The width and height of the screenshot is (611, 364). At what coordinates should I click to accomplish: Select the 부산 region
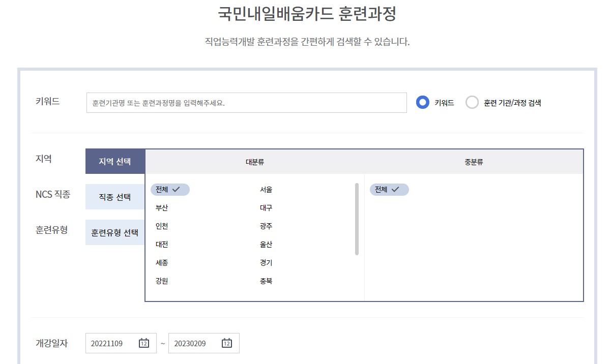pyautogui.click(x=161, y=207)
